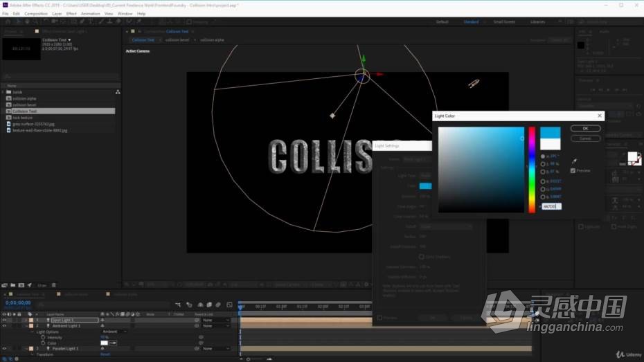
Task: Open the Composition Mini-Flowchart in timeline
Action: 178,305
